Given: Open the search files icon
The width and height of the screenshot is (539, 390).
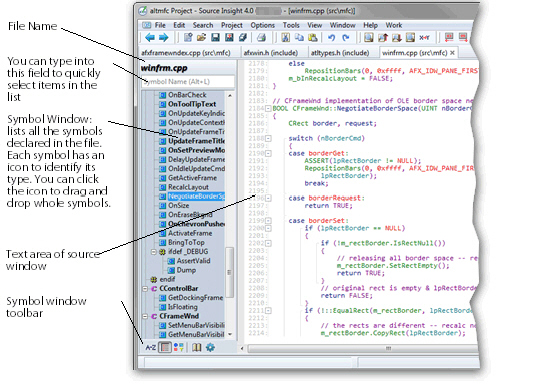Looking at the screenshot, I should click(x=410, y=37).
